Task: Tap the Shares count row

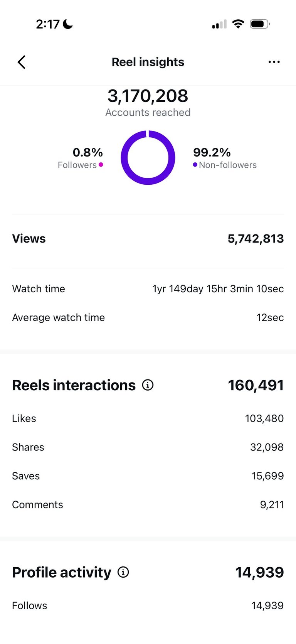Action: pyautogui.click(x=148, y=447)
